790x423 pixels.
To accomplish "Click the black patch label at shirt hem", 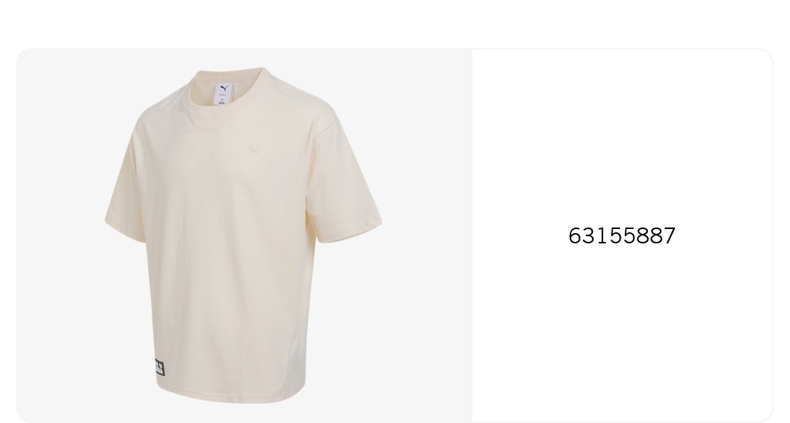I will click(159, 367).
